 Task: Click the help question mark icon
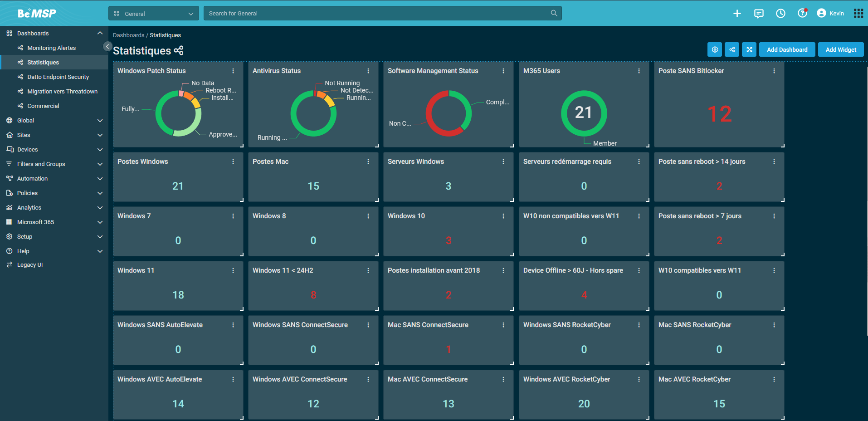[x=802, y=14]
